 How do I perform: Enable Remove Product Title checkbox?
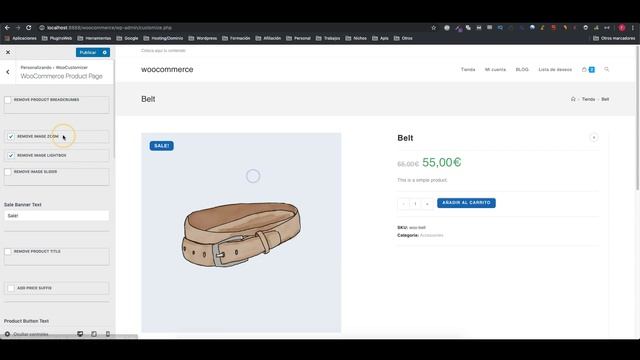pyautogui.click(x=8, y=251)
